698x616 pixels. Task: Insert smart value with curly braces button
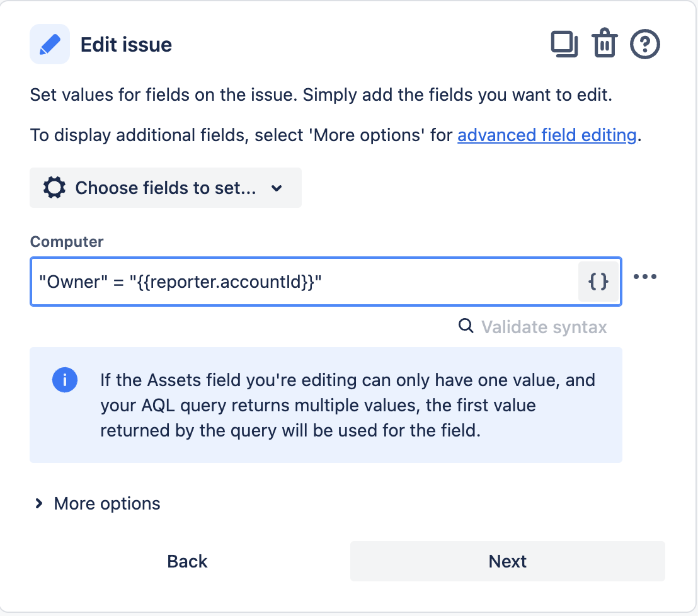598,282
